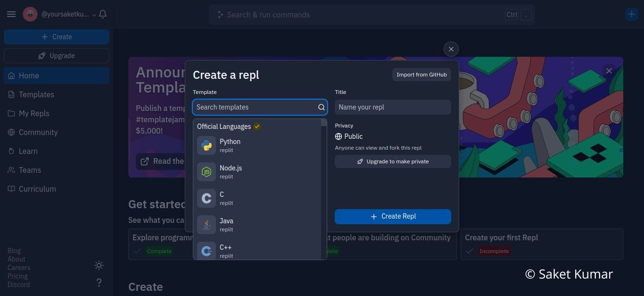Click the Public globe icon

(339, 136)
